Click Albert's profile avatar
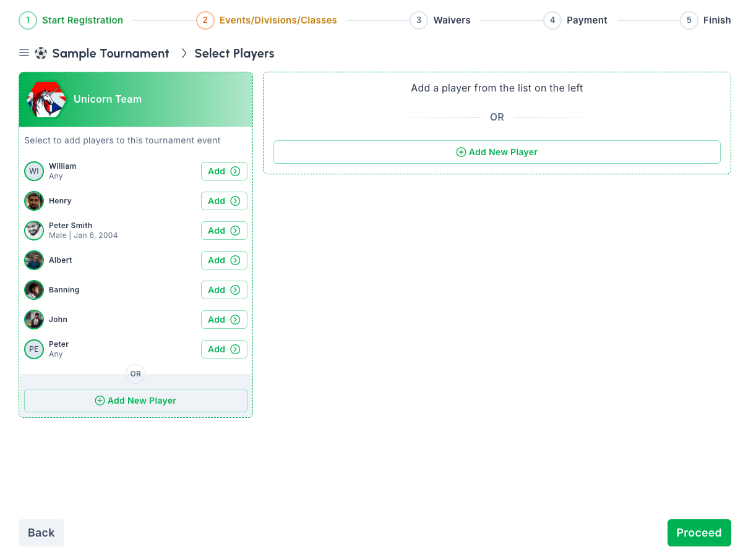Screen dimensions: 756x552 click(34, 260)
